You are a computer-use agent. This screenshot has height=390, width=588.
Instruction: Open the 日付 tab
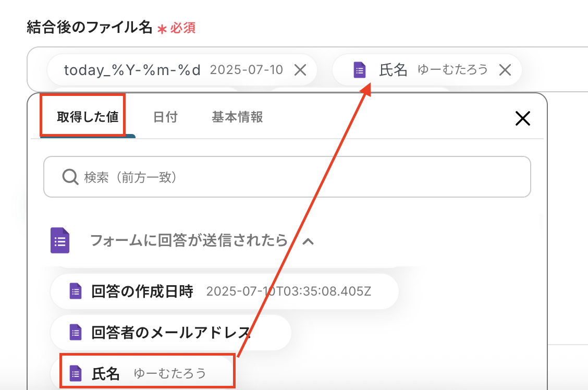(x=165, y=117)
